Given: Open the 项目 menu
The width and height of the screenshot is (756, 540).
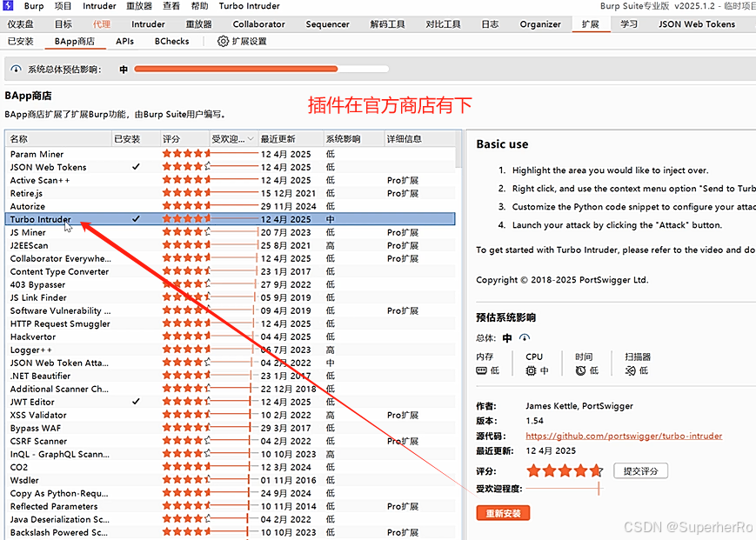Looking at the screenshot, I should (x=63, y=6).
